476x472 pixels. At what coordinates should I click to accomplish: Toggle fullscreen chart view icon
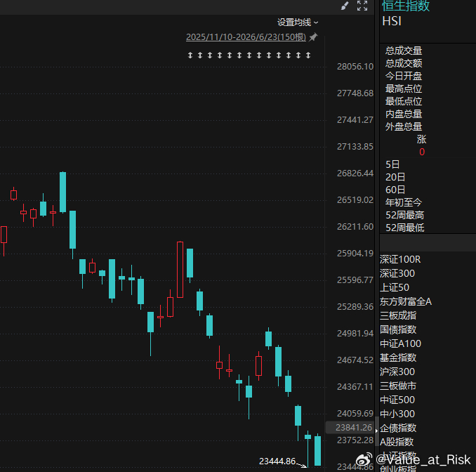click(x=362, y=6)
